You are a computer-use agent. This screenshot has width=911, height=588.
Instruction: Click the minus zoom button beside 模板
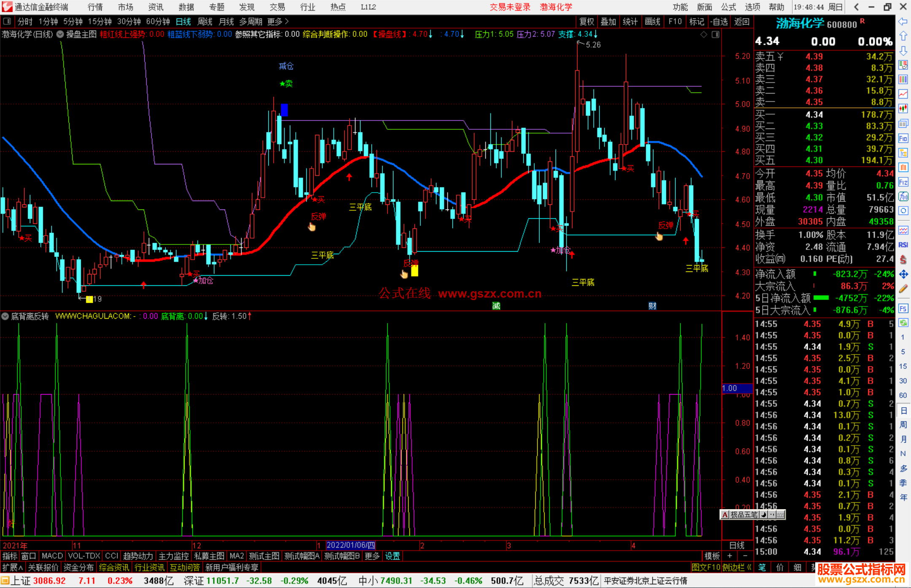point(745,556)
